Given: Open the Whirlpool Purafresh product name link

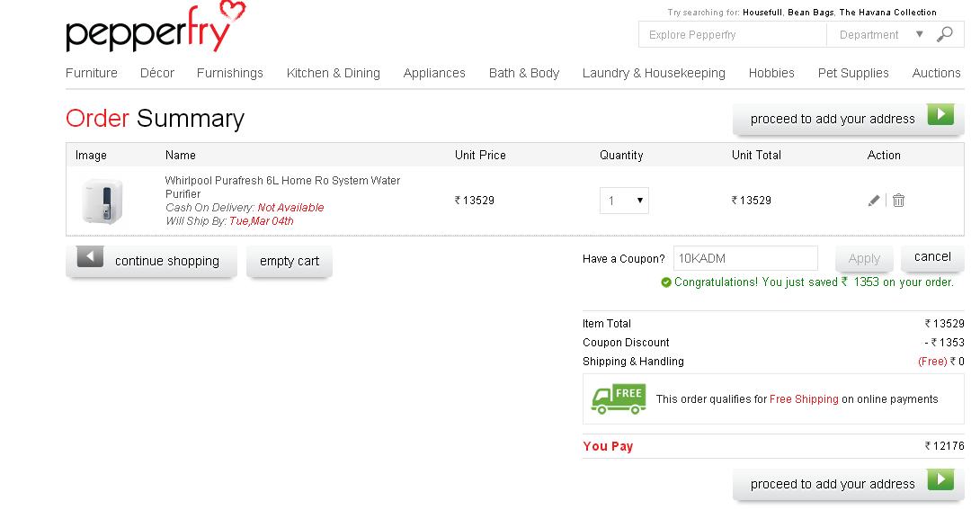Looking at the screenshot, I should point(282,187).
